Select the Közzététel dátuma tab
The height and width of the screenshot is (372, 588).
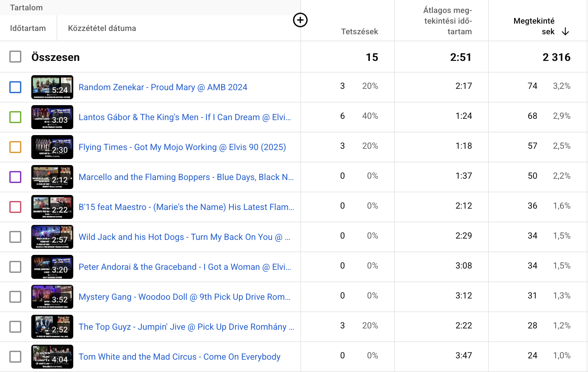[102, 28]
